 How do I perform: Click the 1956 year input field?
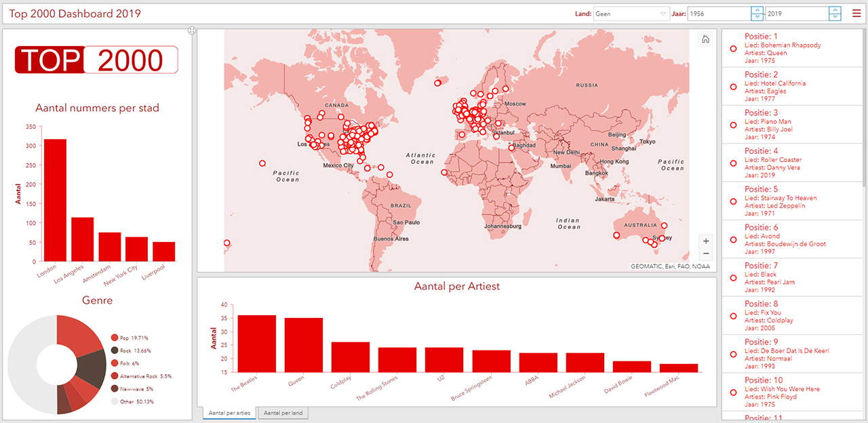pos(719,14)
